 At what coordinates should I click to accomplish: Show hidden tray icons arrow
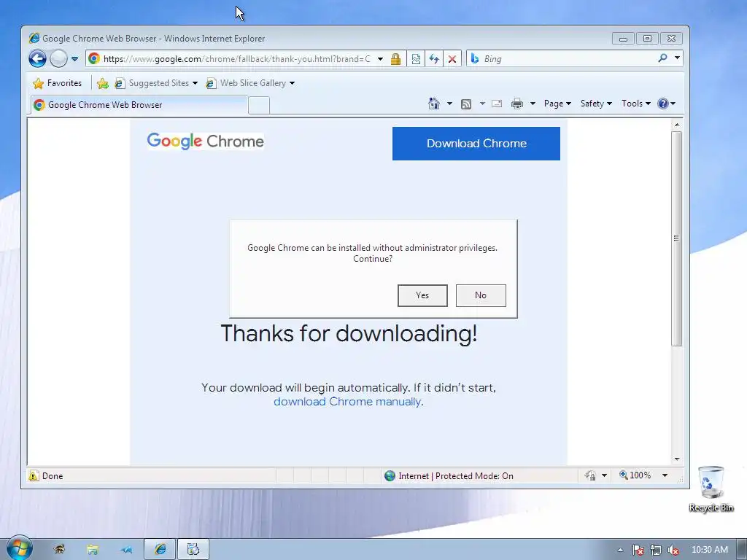click(620, 550)
